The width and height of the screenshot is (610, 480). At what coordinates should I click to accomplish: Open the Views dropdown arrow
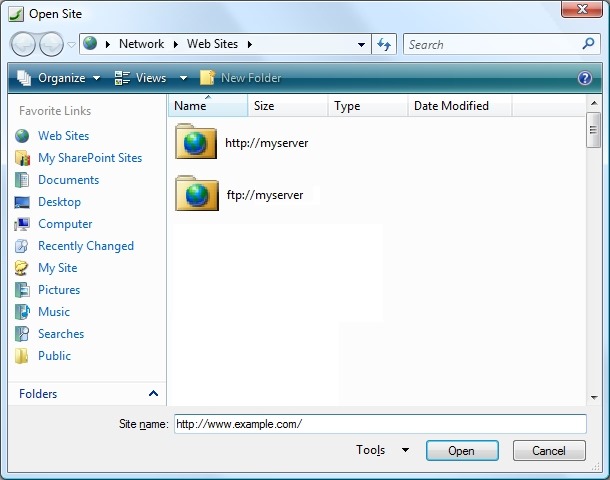tap(183, 78)
